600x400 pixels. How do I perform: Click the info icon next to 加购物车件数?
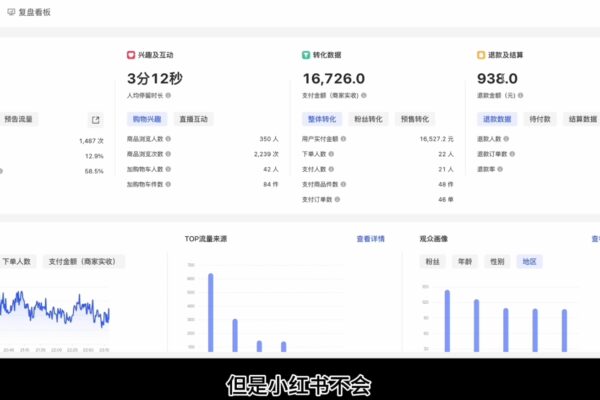tap(168, 184)
